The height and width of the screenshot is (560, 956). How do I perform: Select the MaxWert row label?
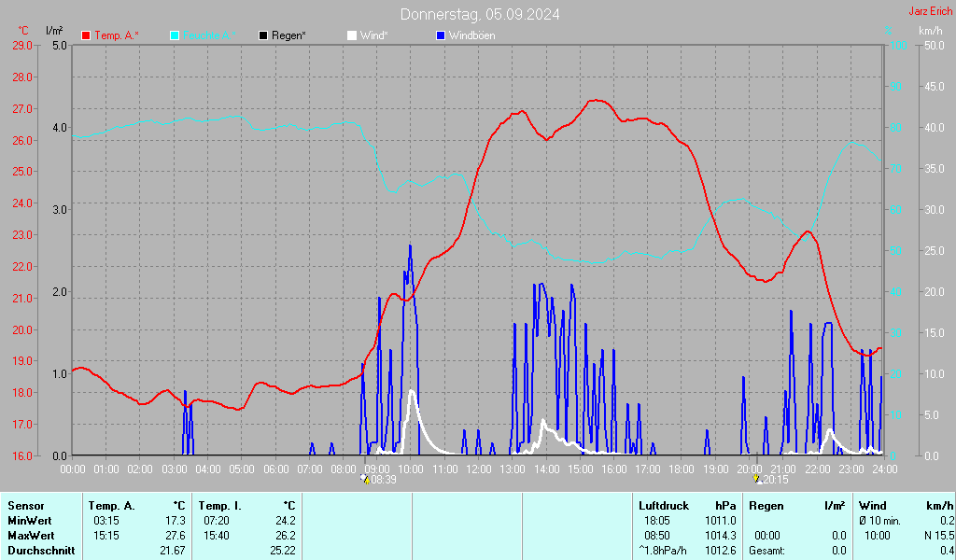pos(32,535)
